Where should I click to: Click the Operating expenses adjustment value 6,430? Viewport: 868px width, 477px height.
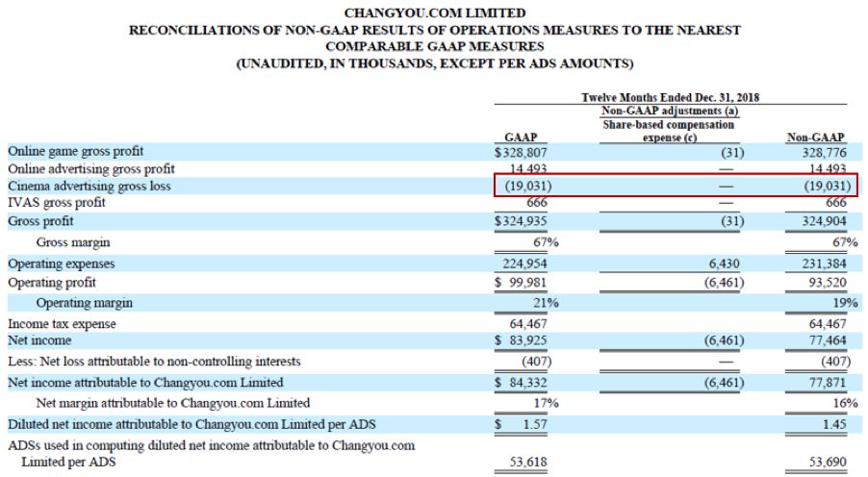click(727, 264)
